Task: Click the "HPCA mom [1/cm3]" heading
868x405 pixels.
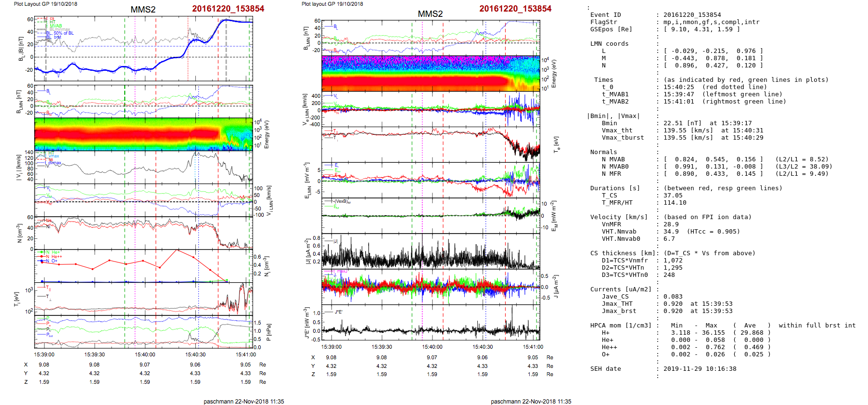Action: click(621, 326)
